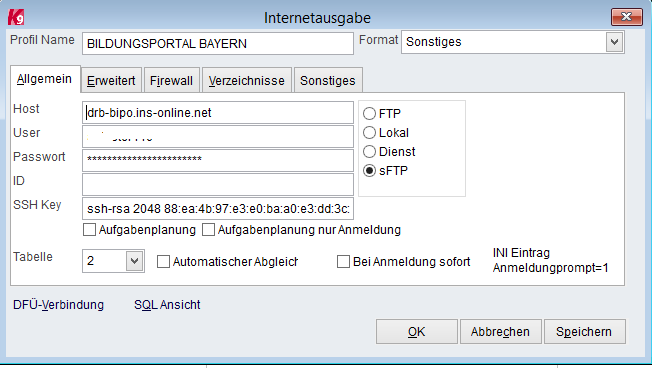Open the Sonstiges tab
Screen dimensions: 652x368
click(x=328, y=80)
